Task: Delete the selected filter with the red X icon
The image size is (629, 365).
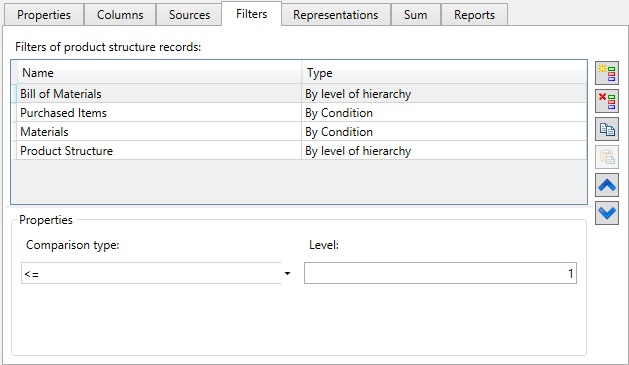Action: pyautogui.click(x=607, y=101)
